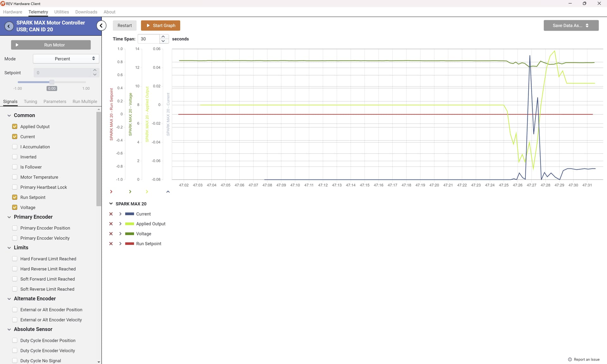Expand the Run Setpoint legend entry
Image resolution: width=607 pixels, height=364 pixels.
point(120,244)
